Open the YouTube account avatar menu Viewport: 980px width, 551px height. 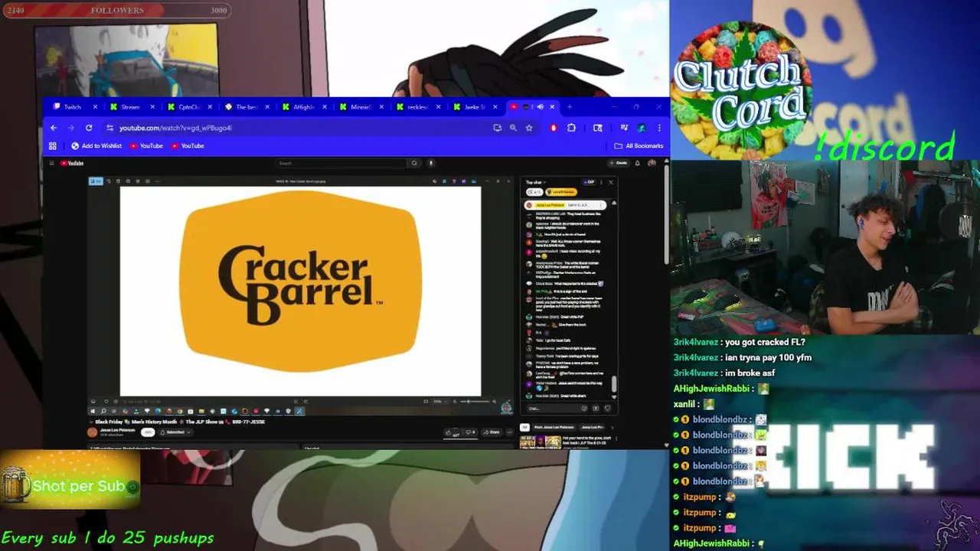pos(652,163)
